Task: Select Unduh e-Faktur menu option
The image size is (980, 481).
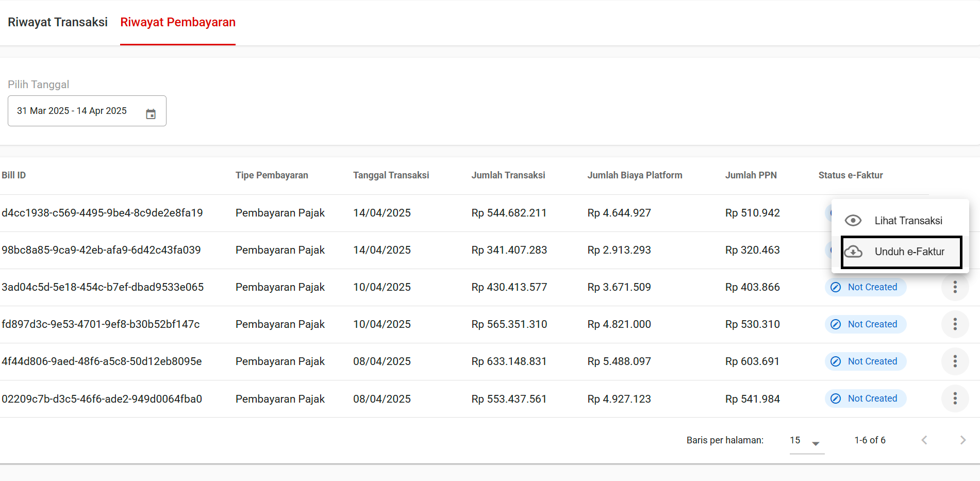Action: [909, 252]
